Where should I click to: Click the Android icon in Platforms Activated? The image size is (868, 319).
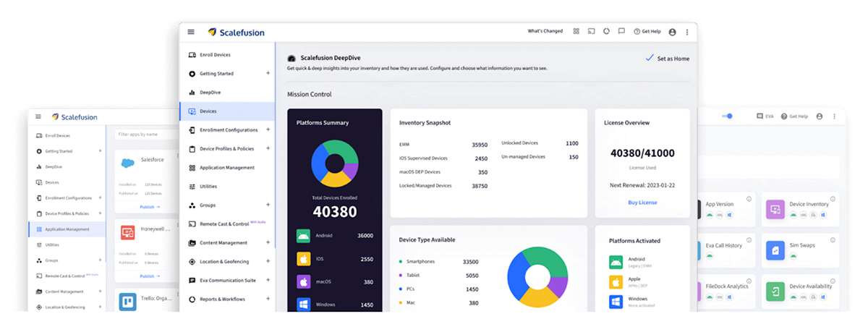tap(616, 262)
